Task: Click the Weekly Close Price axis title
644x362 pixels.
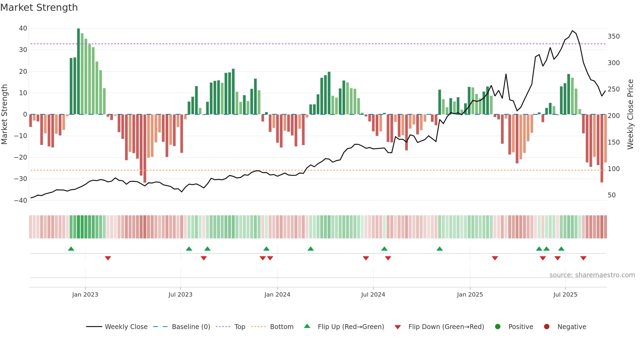Action: 630,114
